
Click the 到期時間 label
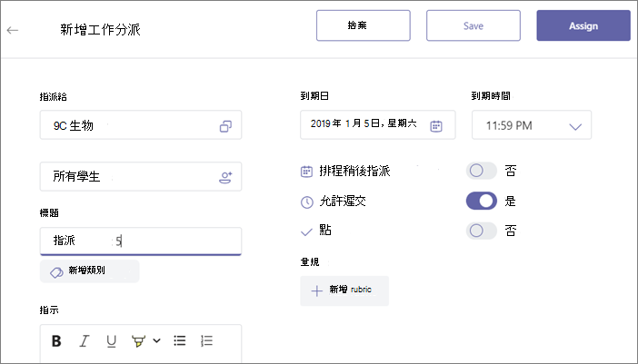coord(491,96)
